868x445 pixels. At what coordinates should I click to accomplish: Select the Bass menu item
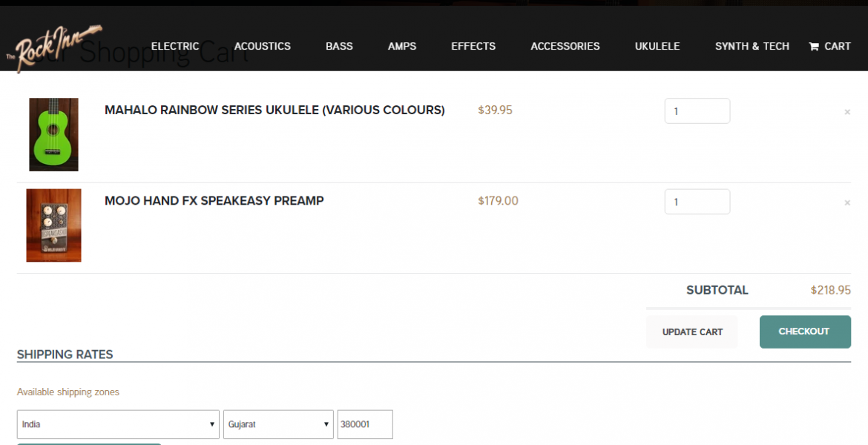point(339,46)
